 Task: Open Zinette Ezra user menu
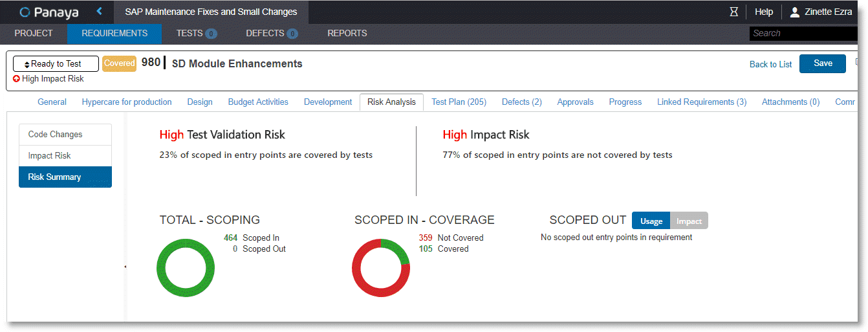[x=828, y=12]
